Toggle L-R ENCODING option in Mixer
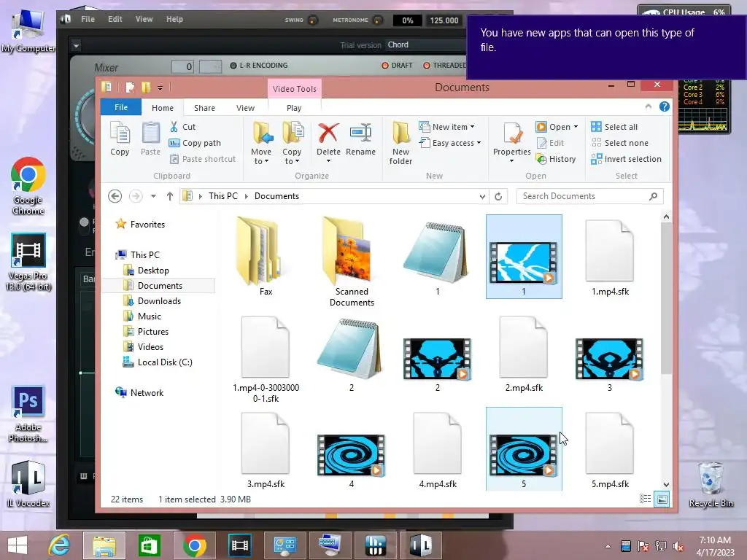Viewport: 747px width, 560px height. click(259, 65)
